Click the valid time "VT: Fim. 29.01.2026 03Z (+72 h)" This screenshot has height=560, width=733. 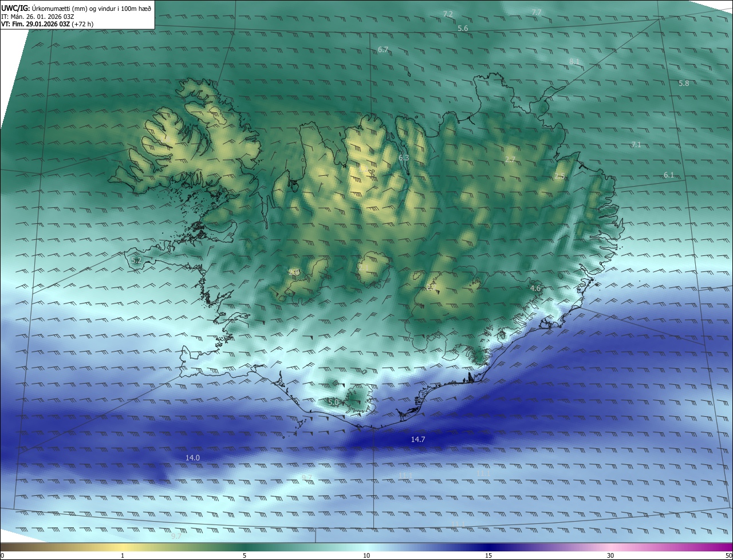point(46,24)
